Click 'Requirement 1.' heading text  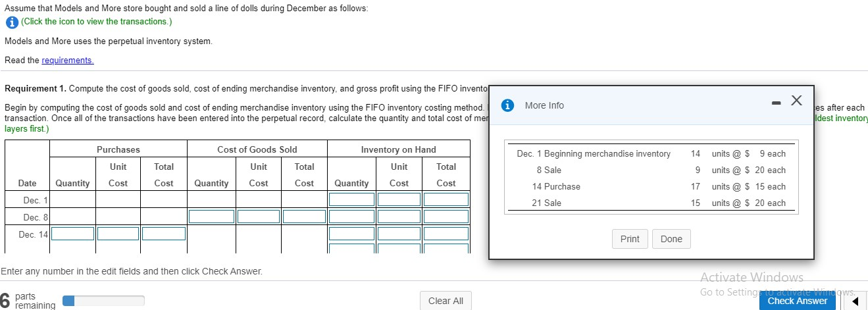[36, 89]
